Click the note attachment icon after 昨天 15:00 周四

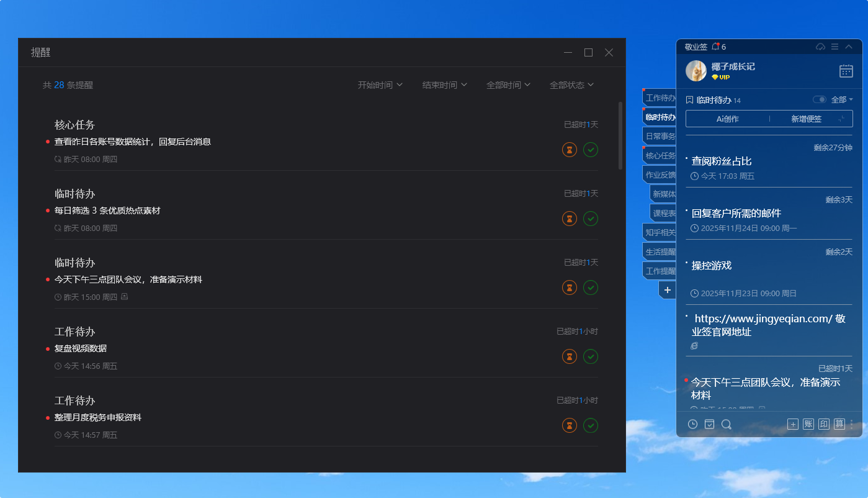pos(124,297)
